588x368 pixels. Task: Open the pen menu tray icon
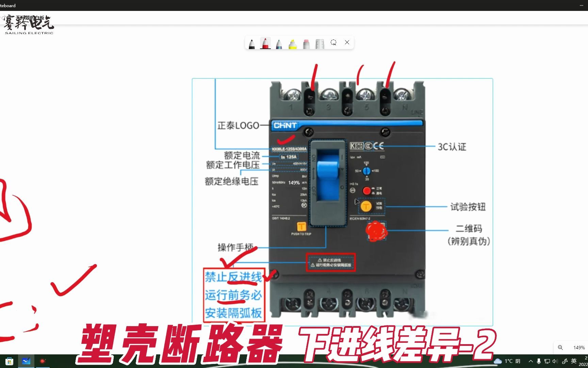[565, 361]
